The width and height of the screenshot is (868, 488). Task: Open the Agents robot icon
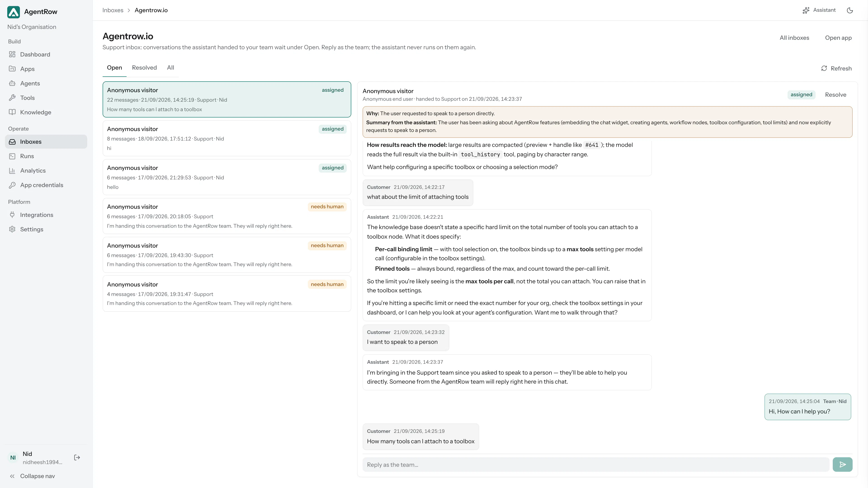pos(12,83)
